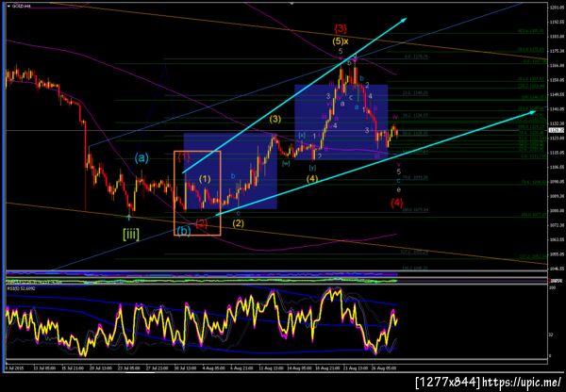Open the chart menu triangle beside GOLD,H4
Screen dimensions: 566x392
click(x=9, y=7)
